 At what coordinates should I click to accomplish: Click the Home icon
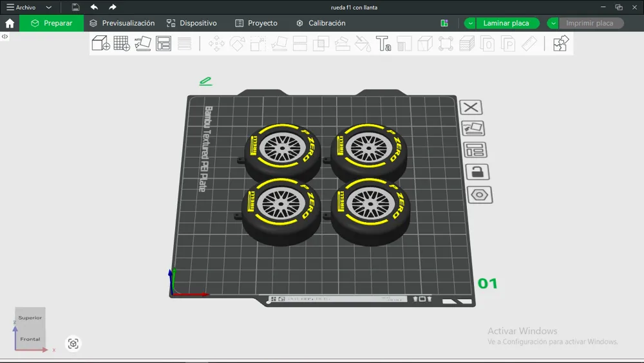click(x=10, y=23)
